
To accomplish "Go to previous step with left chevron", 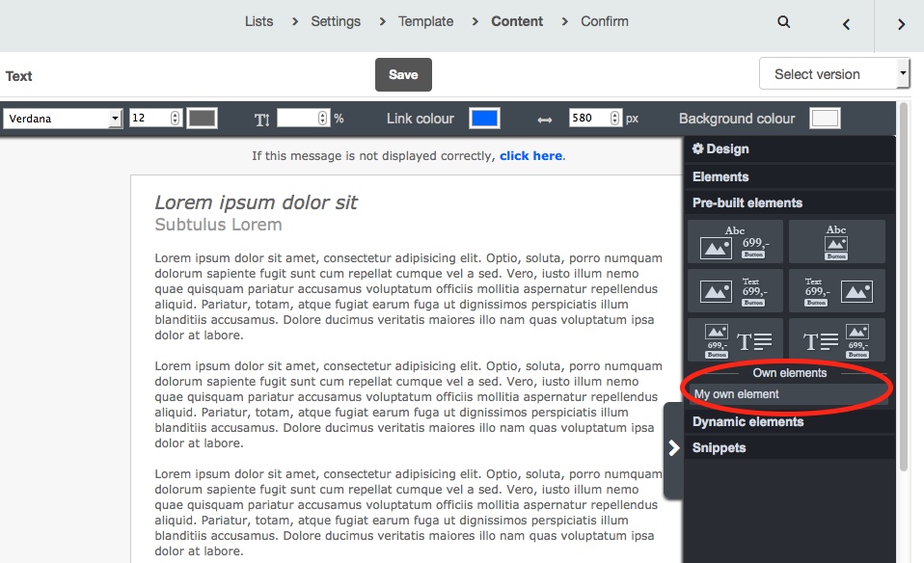I will 846,24.
